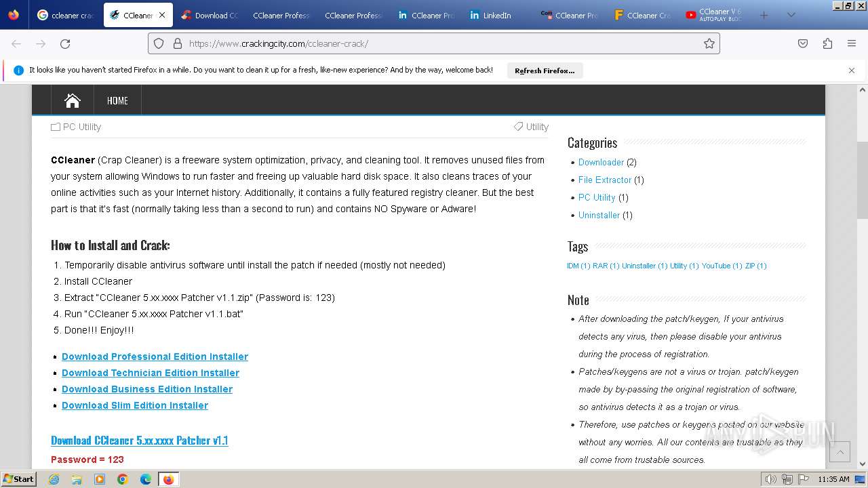868x488 pixels.
Task: Open the Utility tag link
Action: (x=537, y=127)
